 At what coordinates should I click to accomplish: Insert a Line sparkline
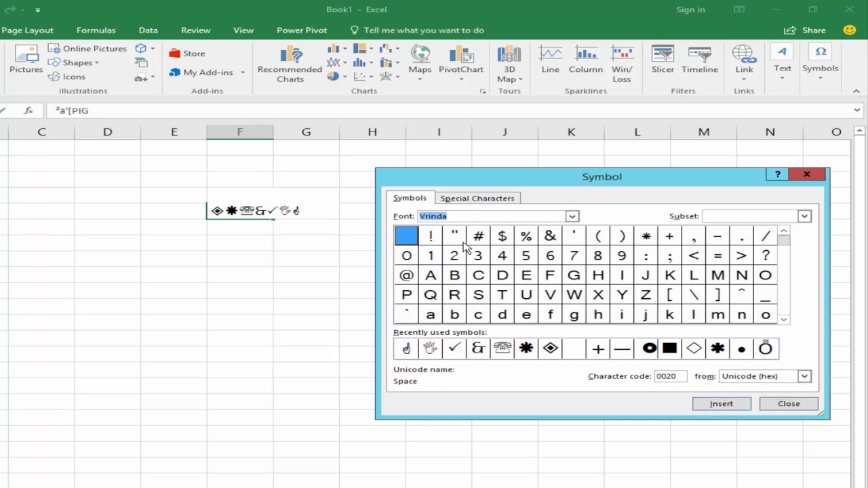pyautogui.click(x=550, y=60)
